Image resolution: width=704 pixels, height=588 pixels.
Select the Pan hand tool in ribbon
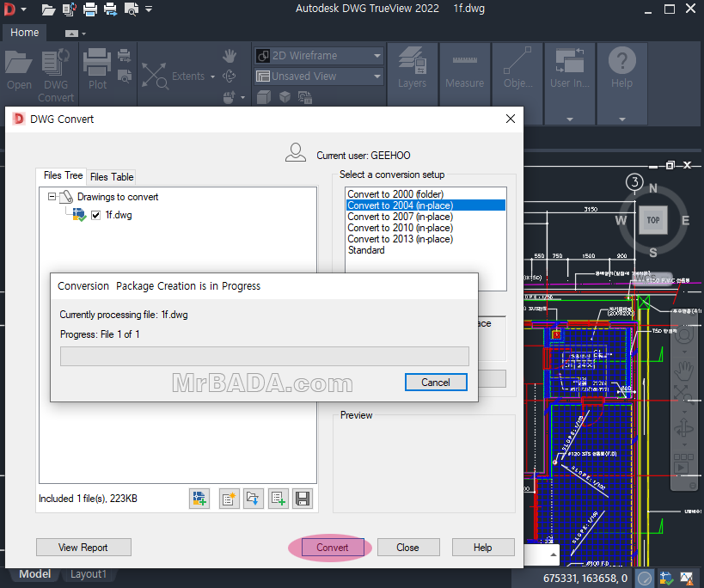point(230,56)
